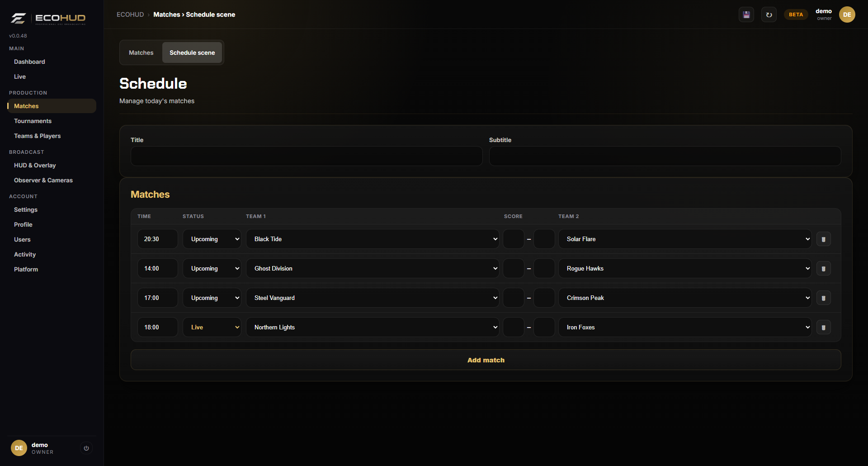Click the Add match button
This screenshot has width=868, height=466.
click(486, 360)
